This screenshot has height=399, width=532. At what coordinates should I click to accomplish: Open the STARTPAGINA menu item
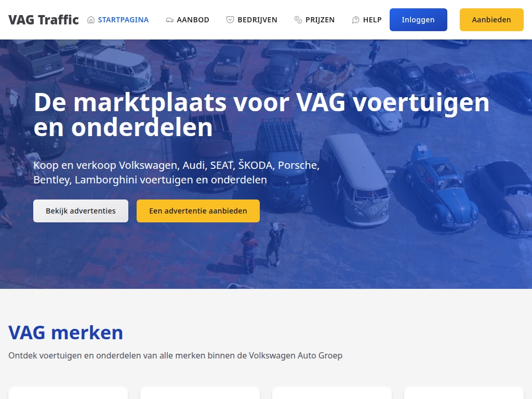tap(123, 20)
